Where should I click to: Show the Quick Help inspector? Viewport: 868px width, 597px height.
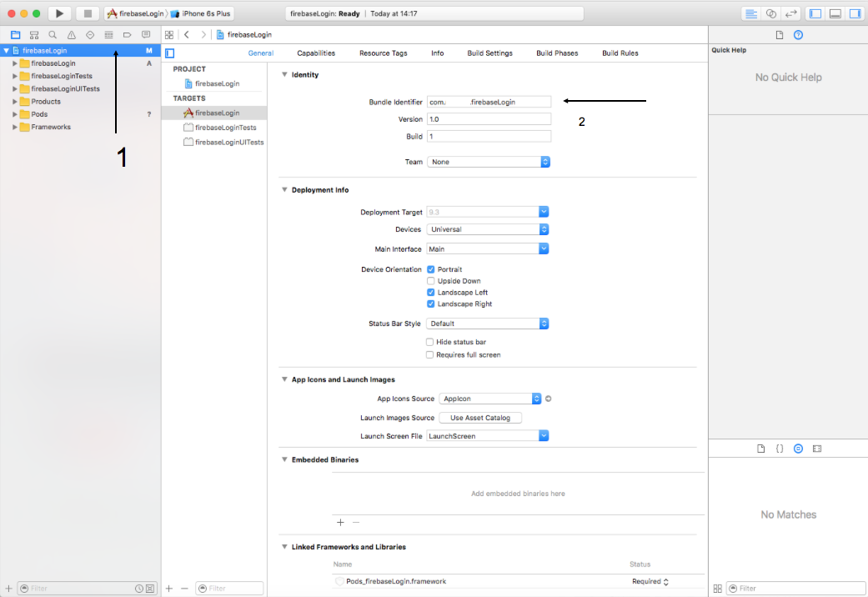point(798,35)
